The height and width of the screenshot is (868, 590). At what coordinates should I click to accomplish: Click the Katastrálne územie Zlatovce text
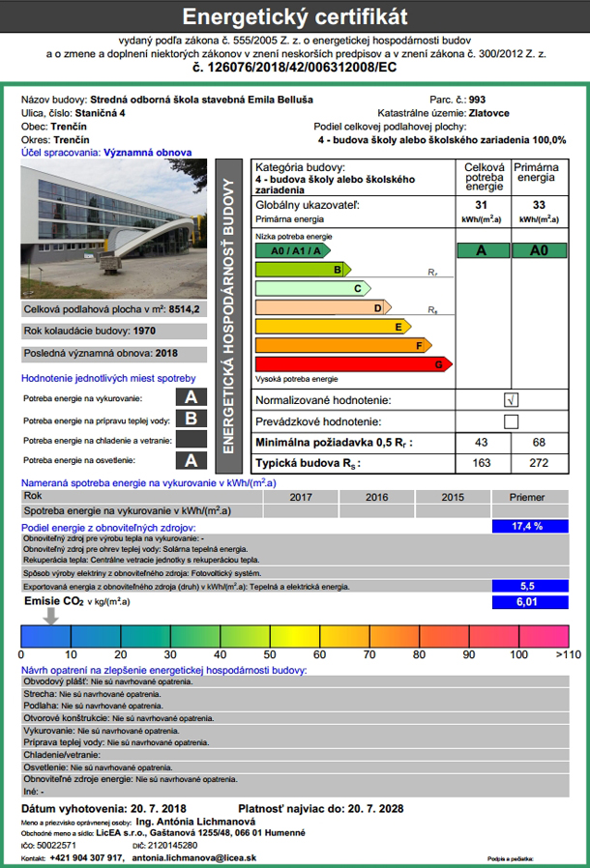(443, 113)
